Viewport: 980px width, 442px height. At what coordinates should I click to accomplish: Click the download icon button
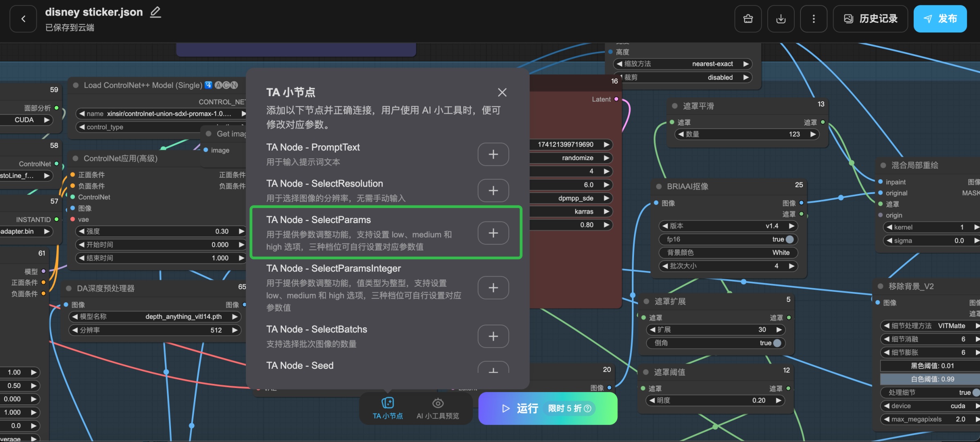coord(780,19)
